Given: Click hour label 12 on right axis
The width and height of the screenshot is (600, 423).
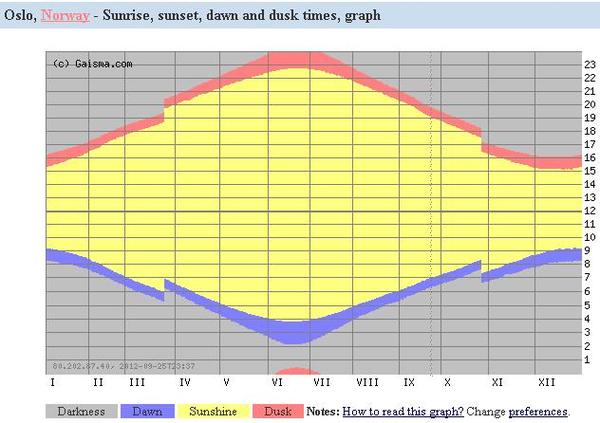Looking at the screenshot, I should coord(590,211).
